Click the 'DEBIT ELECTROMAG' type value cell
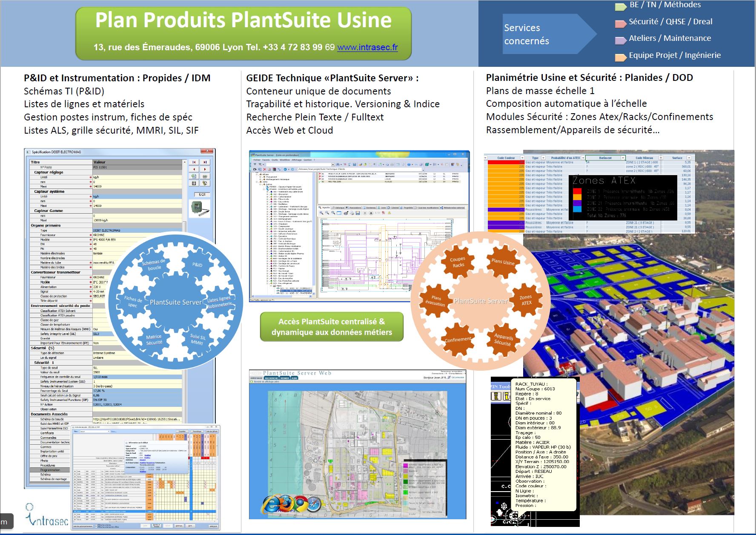This screenshot has width=756, height=535. [x=138, y=230]
